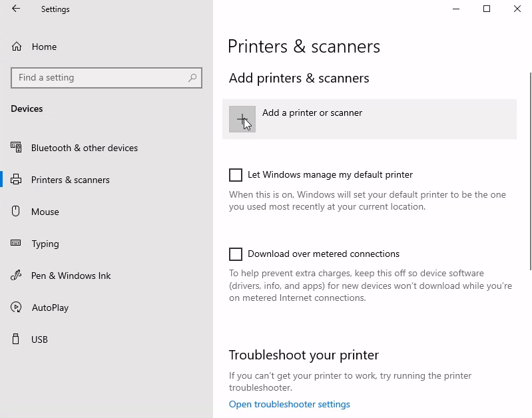Select Printers & scanners in sidebar
This screenshot has width=532, height=418.
click(70, 180)
